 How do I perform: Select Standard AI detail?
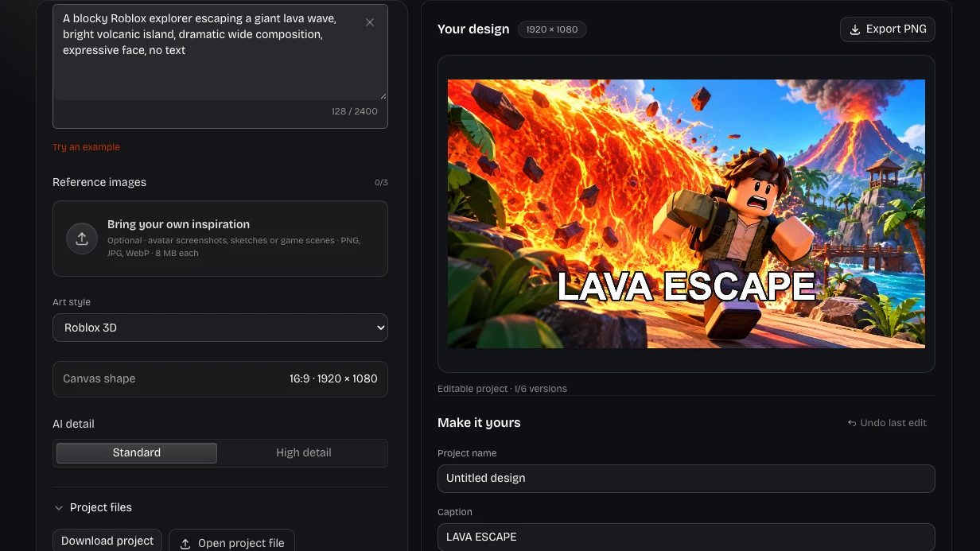(x=137, y=452)
